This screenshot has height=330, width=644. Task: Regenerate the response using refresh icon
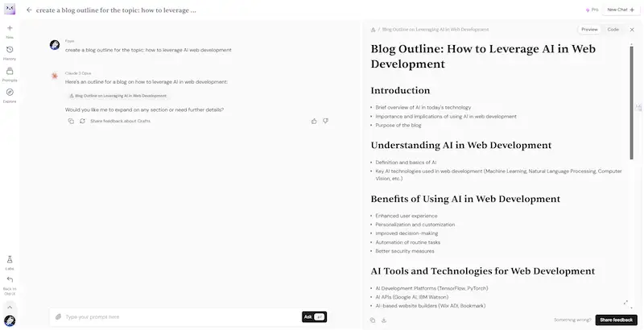pos(82,121)
